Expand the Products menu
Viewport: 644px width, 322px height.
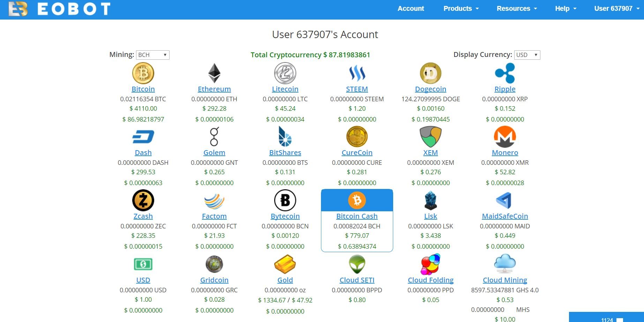[461, 9]
